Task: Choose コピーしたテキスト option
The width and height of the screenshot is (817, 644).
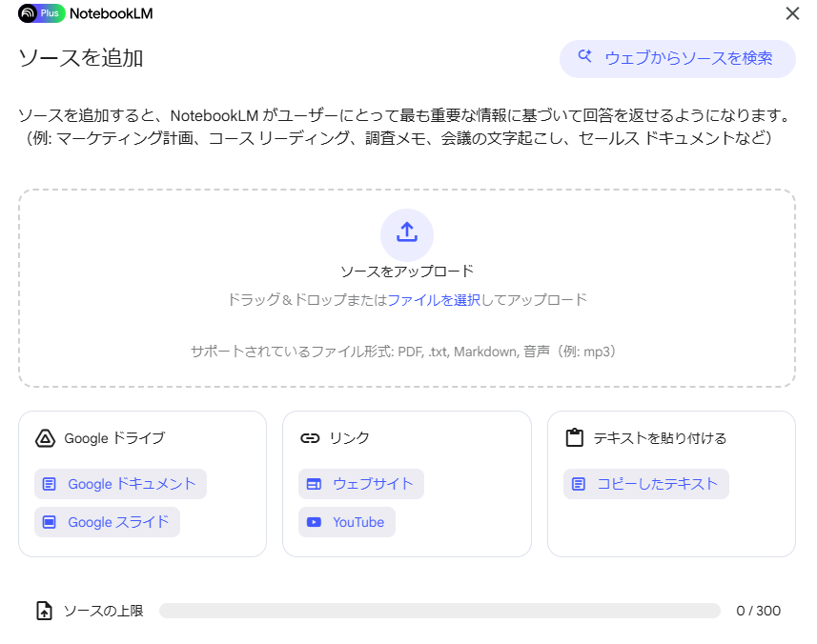Action: pyautogui.click(x=646, y=484)
